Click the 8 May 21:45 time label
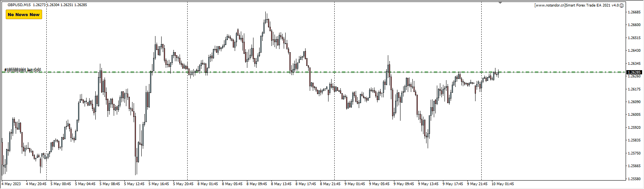The width and height of the screenshot is (644, 189). tap(330, 184)
